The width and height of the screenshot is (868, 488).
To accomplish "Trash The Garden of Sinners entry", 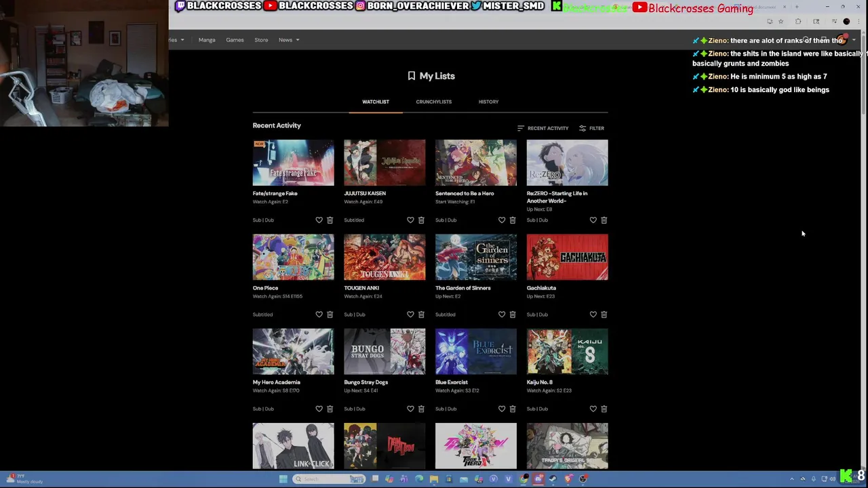I will coord(513,314).
